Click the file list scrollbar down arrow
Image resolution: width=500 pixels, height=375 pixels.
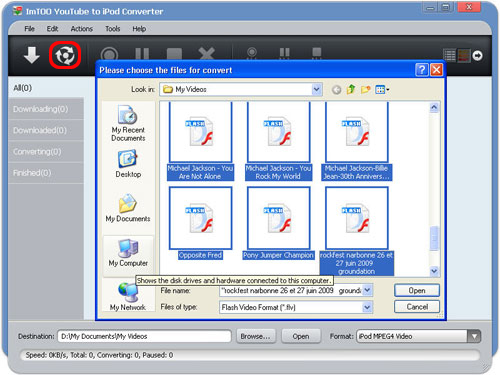click(434, 271)
